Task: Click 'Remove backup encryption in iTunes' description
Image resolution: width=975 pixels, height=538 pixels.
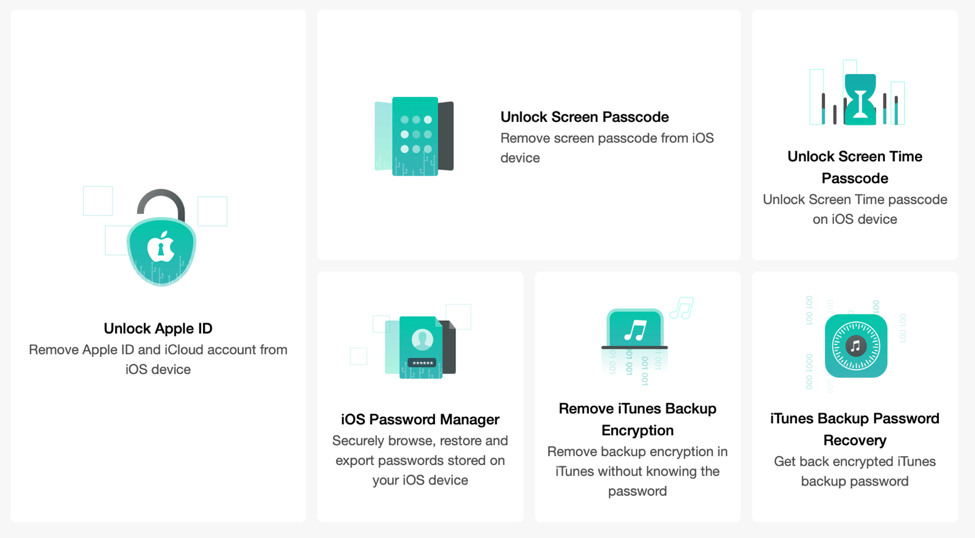Action: pyautogui.click(x=637, y=471)
